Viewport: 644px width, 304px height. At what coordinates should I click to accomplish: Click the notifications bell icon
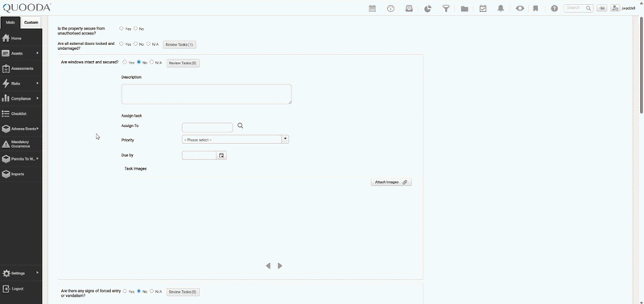(x=501, y=8)
